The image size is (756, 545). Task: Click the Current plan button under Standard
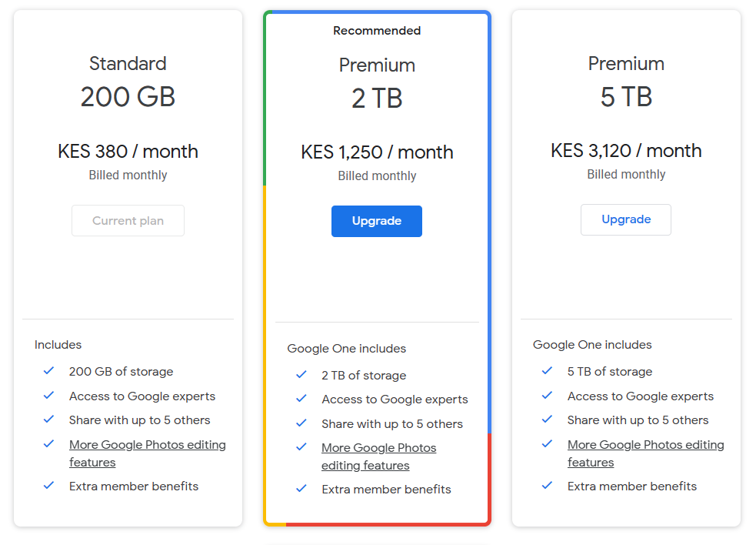click(128, 221)
